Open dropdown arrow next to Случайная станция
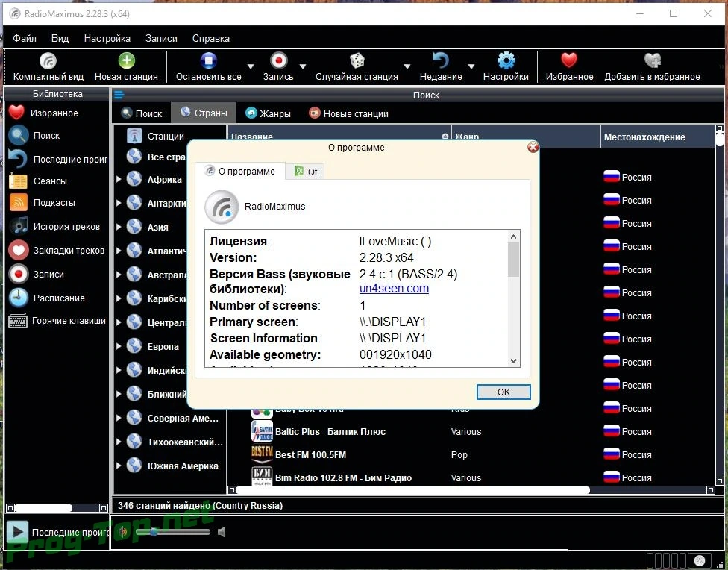 (407, 66)
